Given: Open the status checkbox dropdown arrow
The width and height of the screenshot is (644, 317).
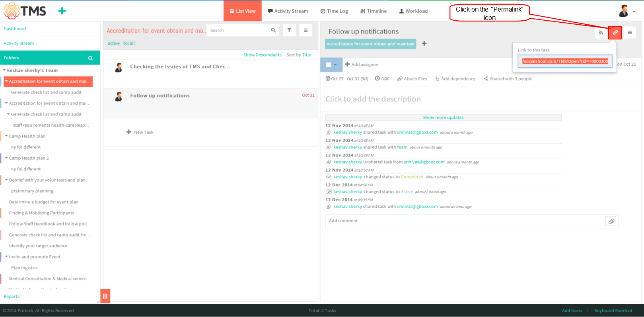Looking at the screenshot, I should 335,65.
